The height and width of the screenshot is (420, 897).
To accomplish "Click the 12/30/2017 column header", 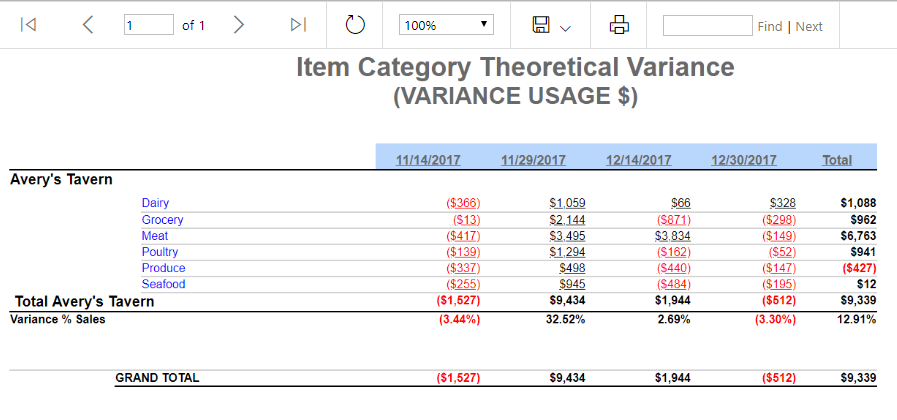I will [744, 160].
